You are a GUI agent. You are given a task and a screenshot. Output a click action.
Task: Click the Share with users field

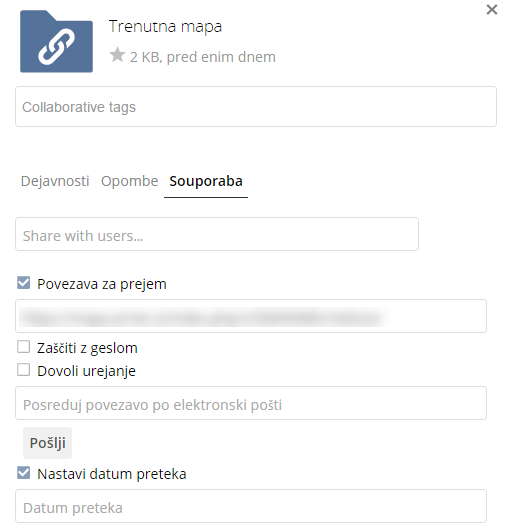coord(217,234)
